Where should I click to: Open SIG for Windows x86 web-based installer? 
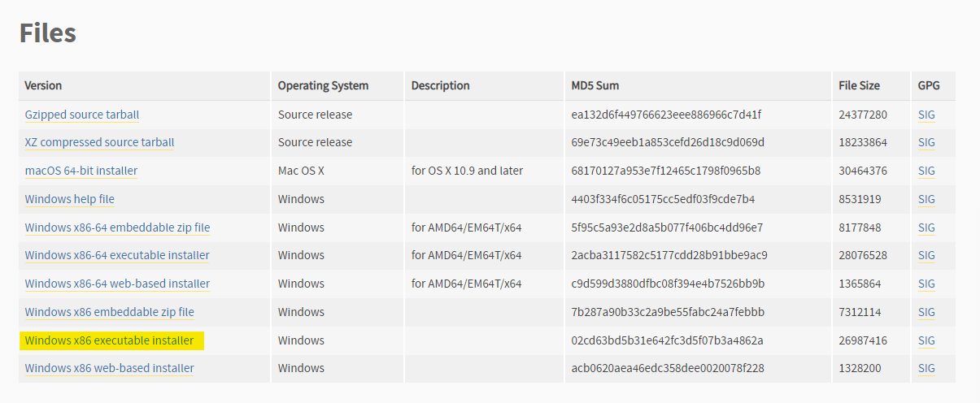[926, 368]
